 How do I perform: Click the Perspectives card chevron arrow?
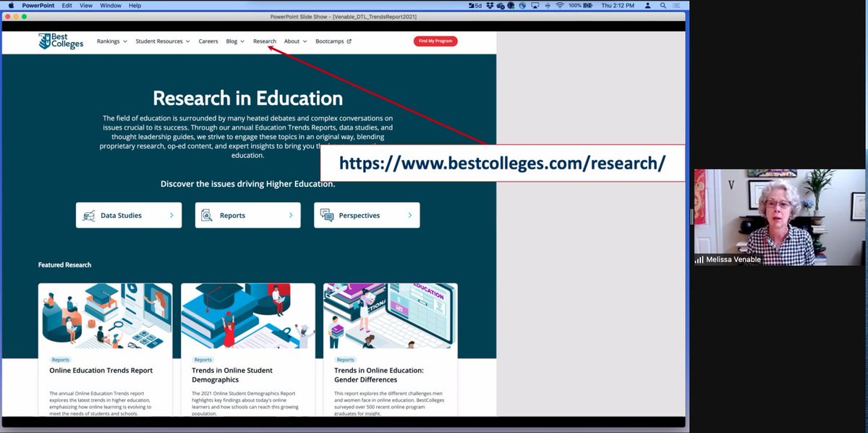point(409,215)
